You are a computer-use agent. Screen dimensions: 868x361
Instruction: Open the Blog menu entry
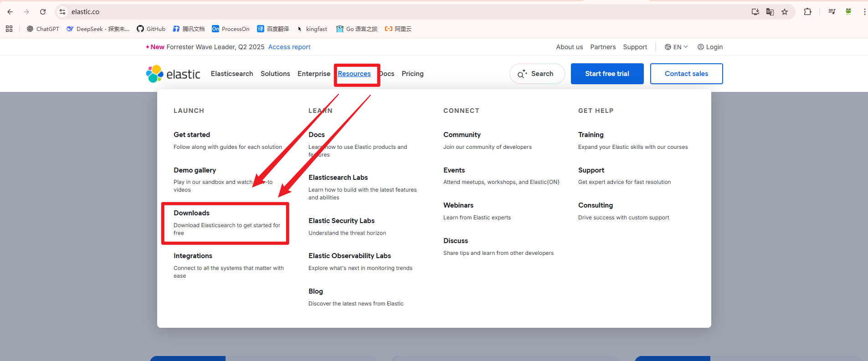[315, 291]
